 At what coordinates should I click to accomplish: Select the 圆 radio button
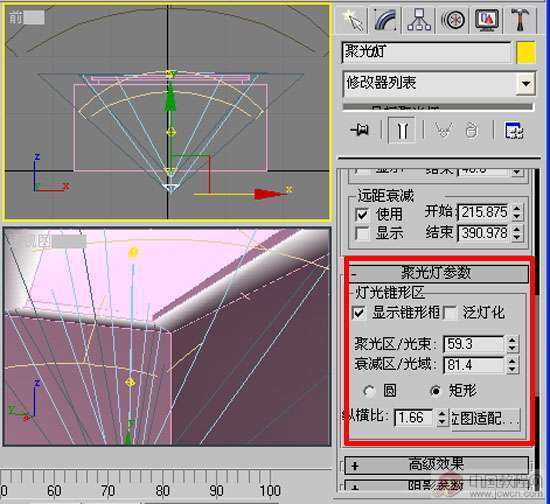(369, 391)
